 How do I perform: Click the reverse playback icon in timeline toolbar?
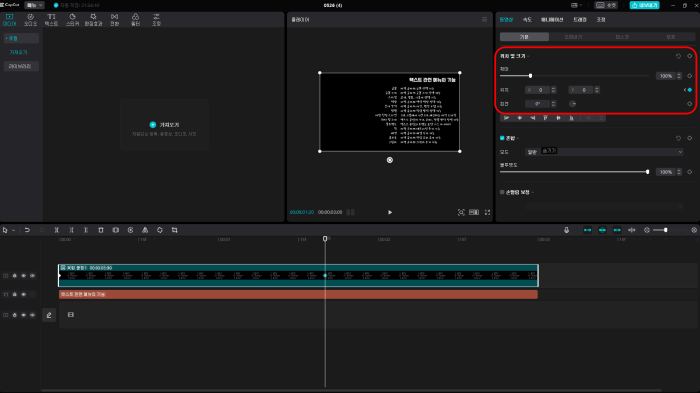(130, 230)
